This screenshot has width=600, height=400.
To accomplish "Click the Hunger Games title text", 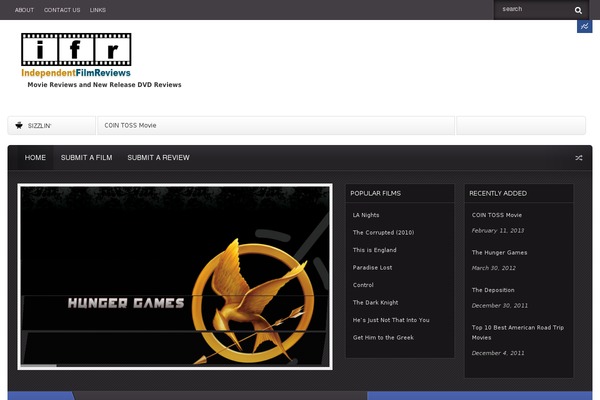I will pyautogui.click(x=126, y=303).
